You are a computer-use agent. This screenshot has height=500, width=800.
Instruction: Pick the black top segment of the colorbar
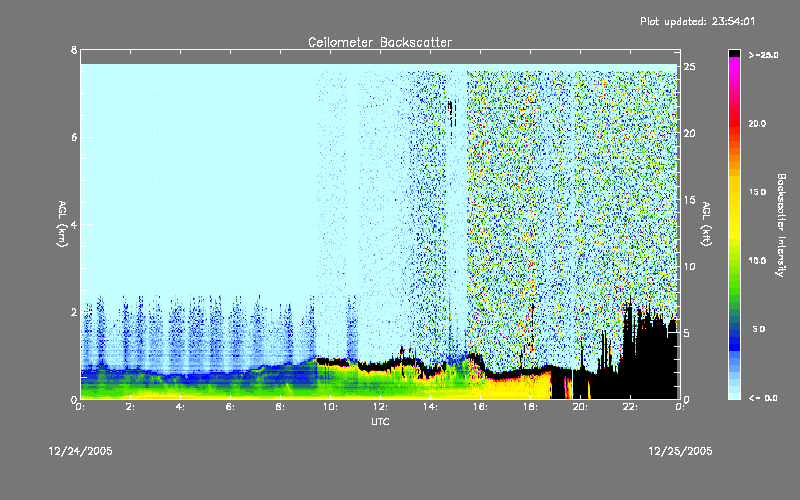point(734,54)
